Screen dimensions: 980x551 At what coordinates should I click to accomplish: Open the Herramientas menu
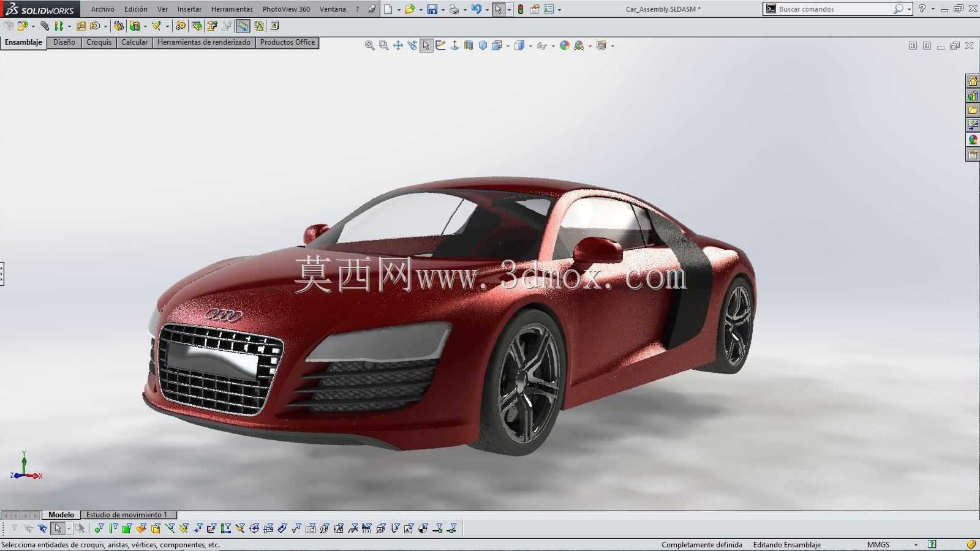coord(232,9)
